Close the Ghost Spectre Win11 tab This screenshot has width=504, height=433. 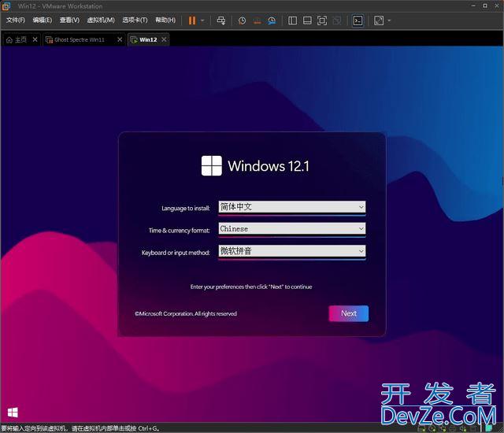(120, 39)
